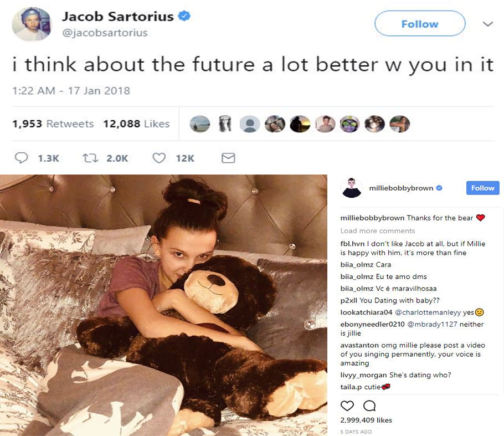Open the tweet options chevron dropdown
Viewport: 504px width, 436px height.
(x=487, y=24)
